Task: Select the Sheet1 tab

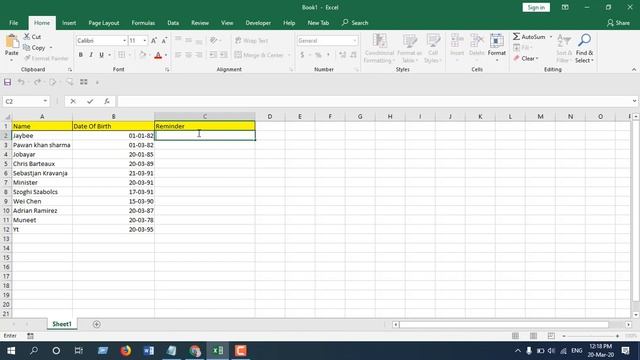Action: [62, 324]
